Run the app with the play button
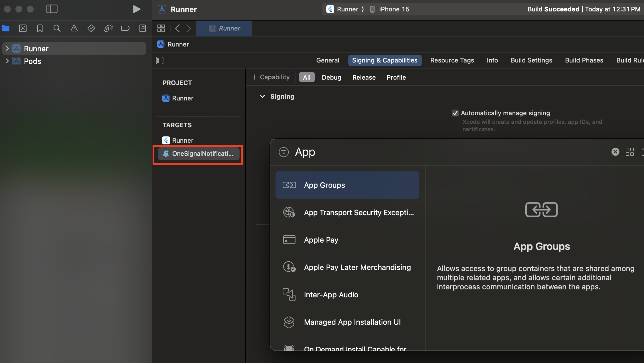The width and height of the screenshot is (644, 363). click(137, 9)
